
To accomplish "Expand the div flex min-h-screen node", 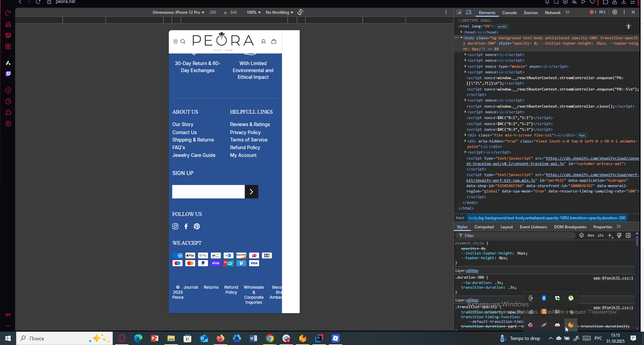I will [465, 135].
